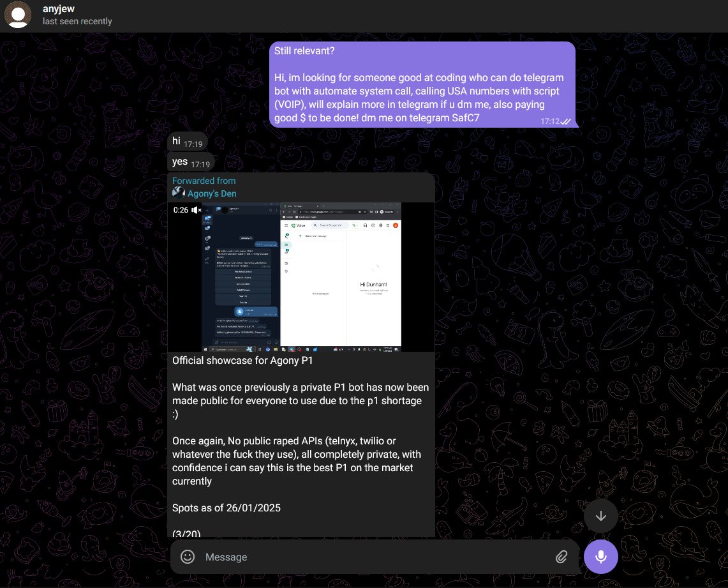Click the 'Still relevant?' outgoing message
The height and width of the screenshot is (588, 728).
[x=422, y=84]
